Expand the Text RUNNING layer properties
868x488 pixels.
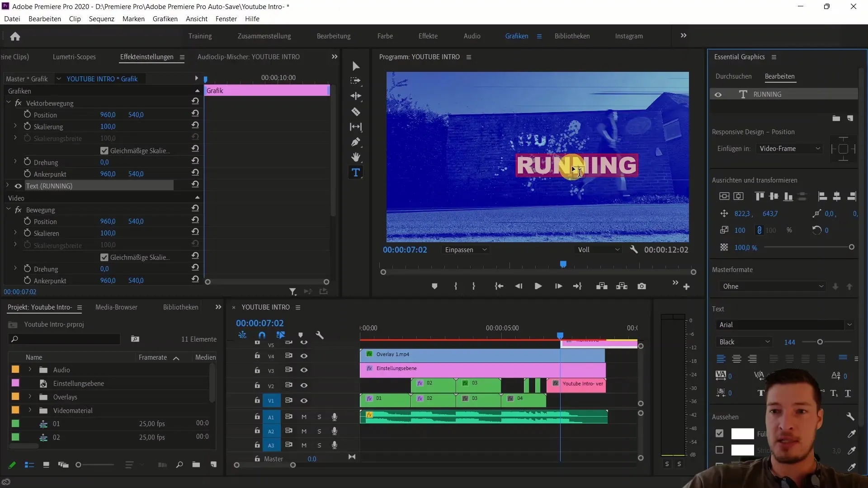8,185
